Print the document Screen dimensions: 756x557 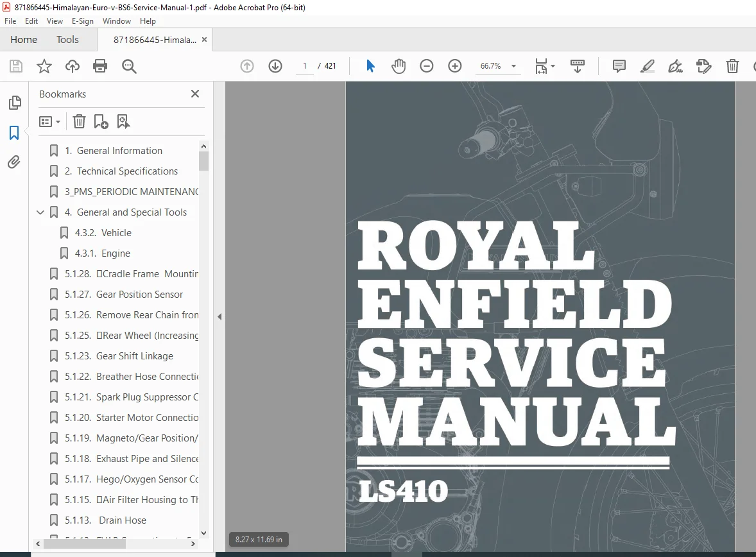coord(100,66)
